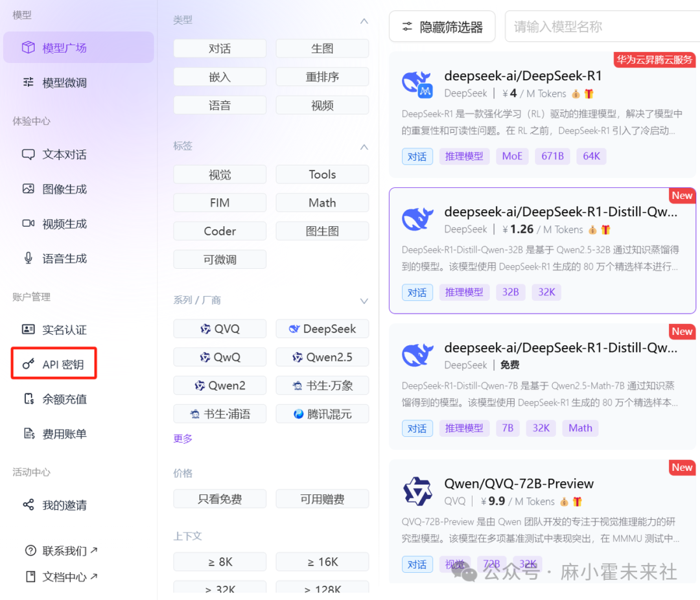The height and width of the screenshot is (600, 700).
Task: Click the 文档中心 book icon
Action: (30, 576)
